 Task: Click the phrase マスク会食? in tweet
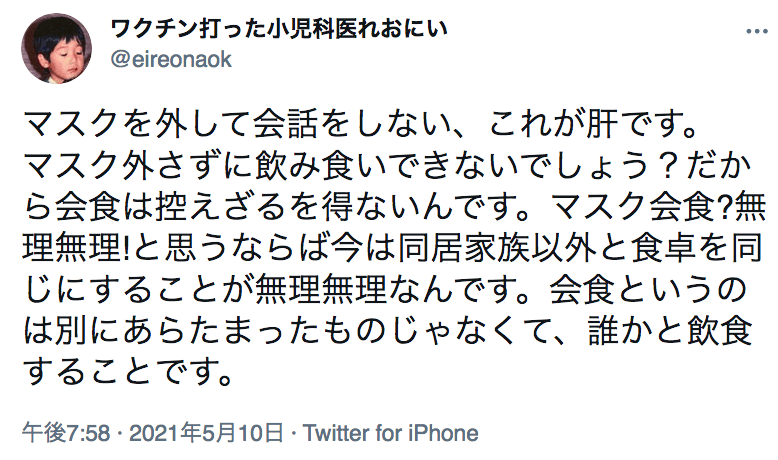pyautogui.click(x=643, y=207)
